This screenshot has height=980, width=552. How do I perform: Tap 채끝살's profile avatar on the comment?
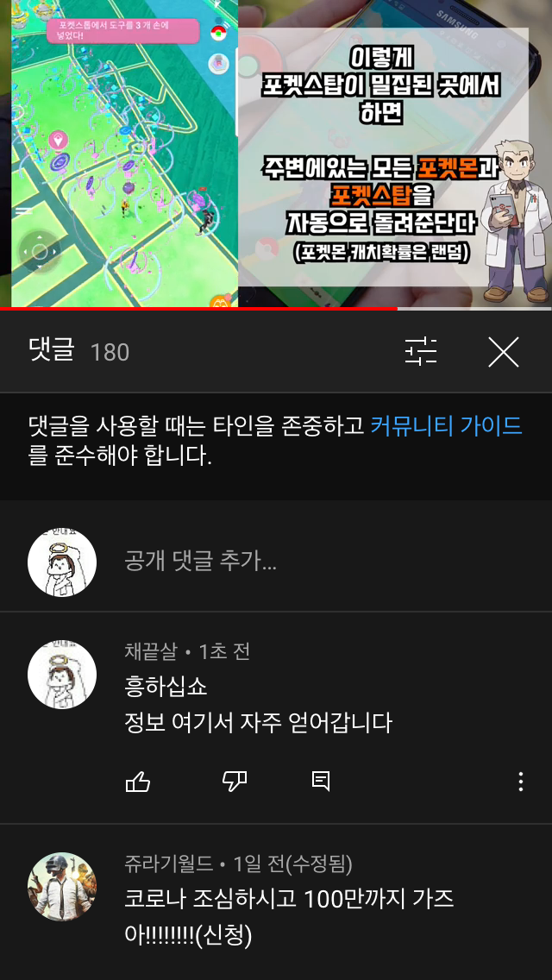click(62, 674)
